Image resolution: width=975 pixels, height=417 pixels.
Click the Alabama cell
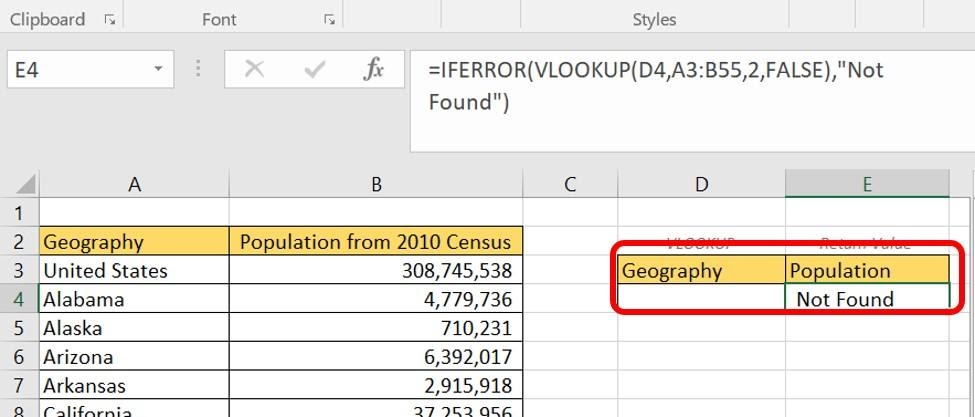click(x=134, y=299)
